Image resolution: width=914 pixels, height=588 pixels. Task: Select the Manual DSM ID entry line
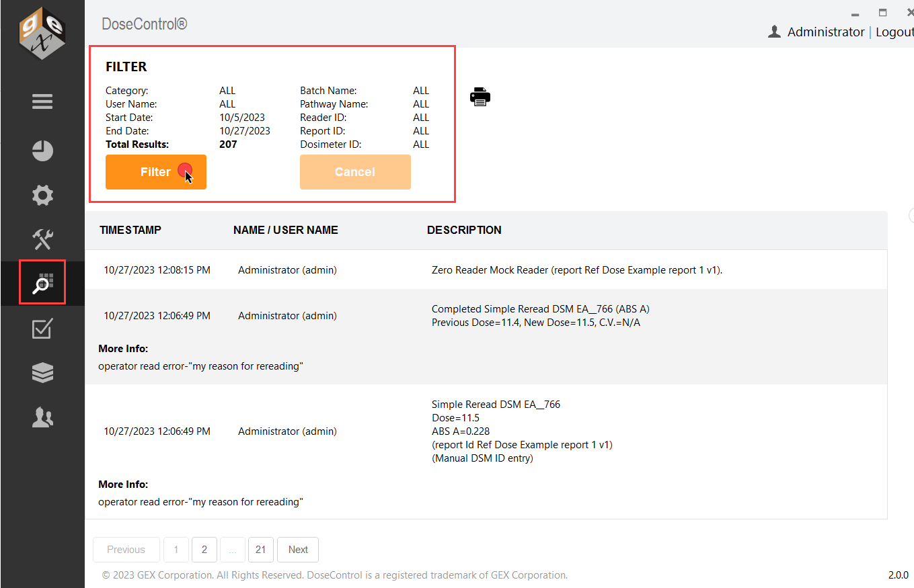click(482, 458)
